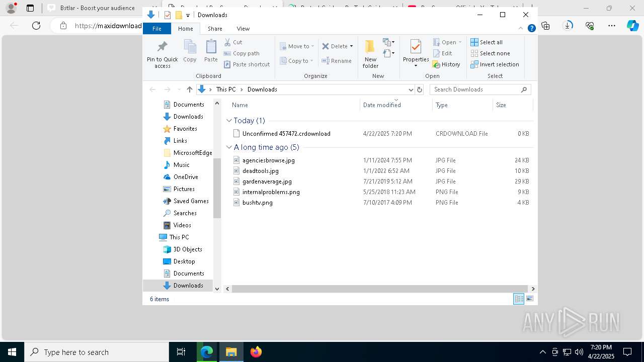
Task: Collapse the Today (1) group
Action: point(229,121)
